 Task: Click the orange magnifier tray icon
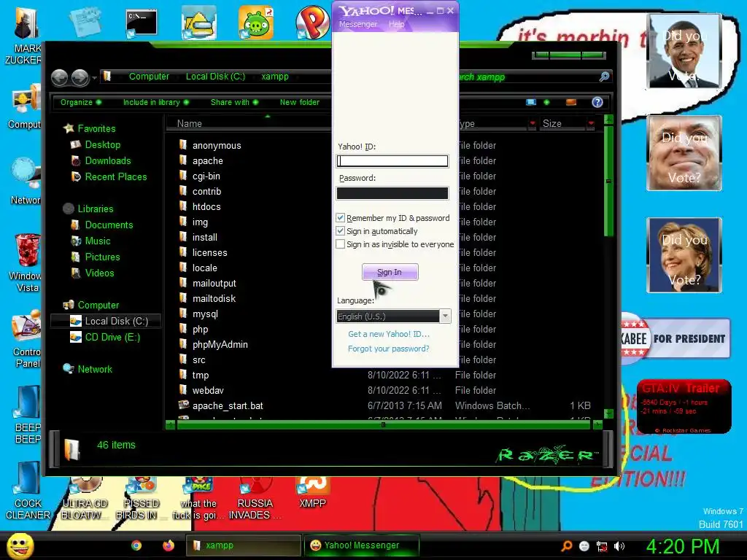[x=566, y=546]
